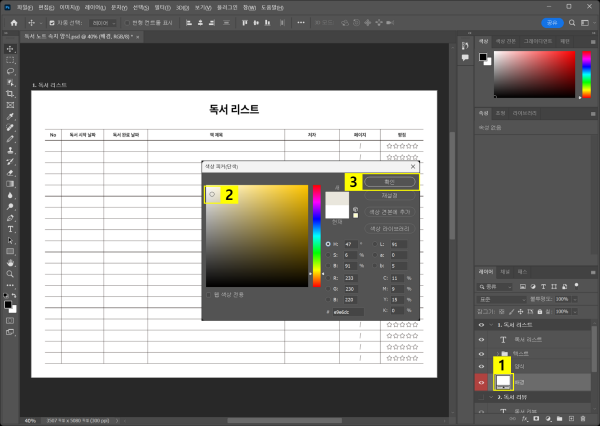
Task: Click the search magnifier in the options bar
Action: coord(572,23)
